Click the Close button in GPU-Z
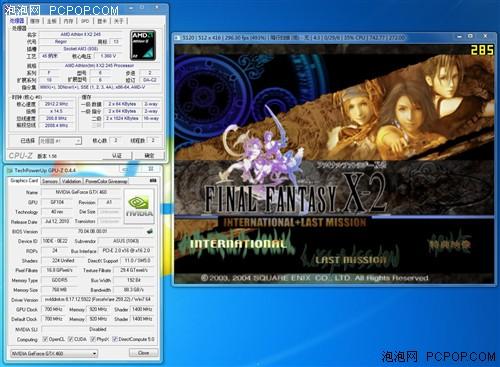 coord(143,353)
